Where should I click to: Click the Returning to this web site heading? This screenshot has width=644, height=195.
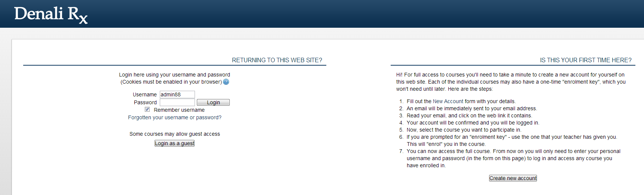[x=277, y=60]
